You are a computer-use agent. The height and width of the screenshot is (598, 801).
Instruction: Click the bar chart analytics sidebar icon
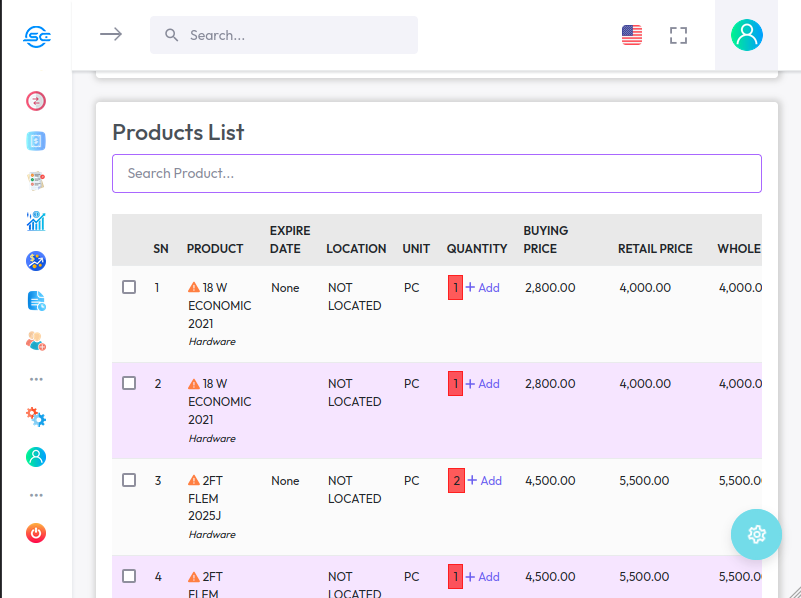pyautogui.click(x=36, y=221)
